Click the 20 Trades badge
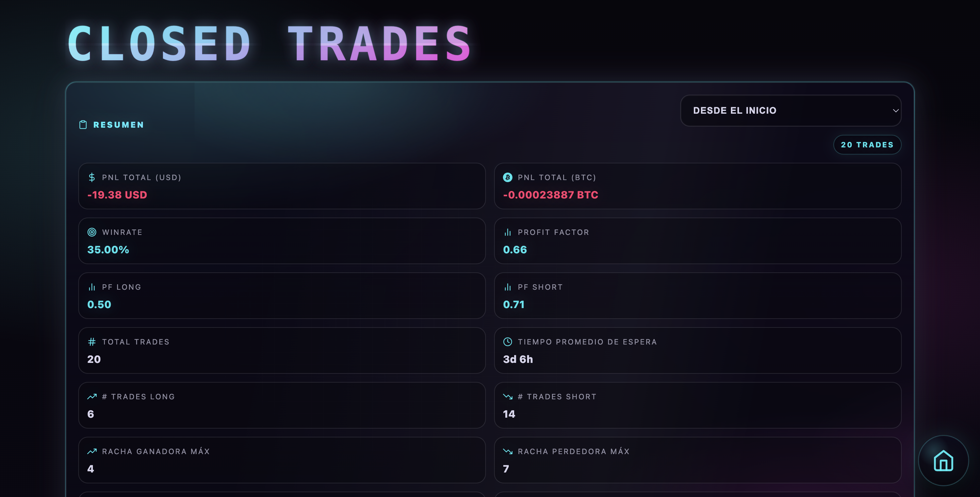This screenshot has width=980, height=497. [x=867, y=145]
